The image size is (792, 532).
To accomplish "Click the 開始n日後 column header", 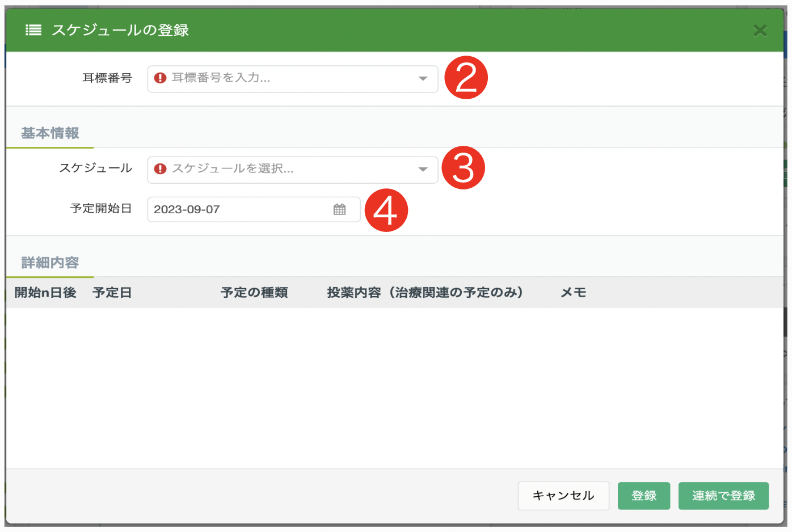I will coord(45,293).
